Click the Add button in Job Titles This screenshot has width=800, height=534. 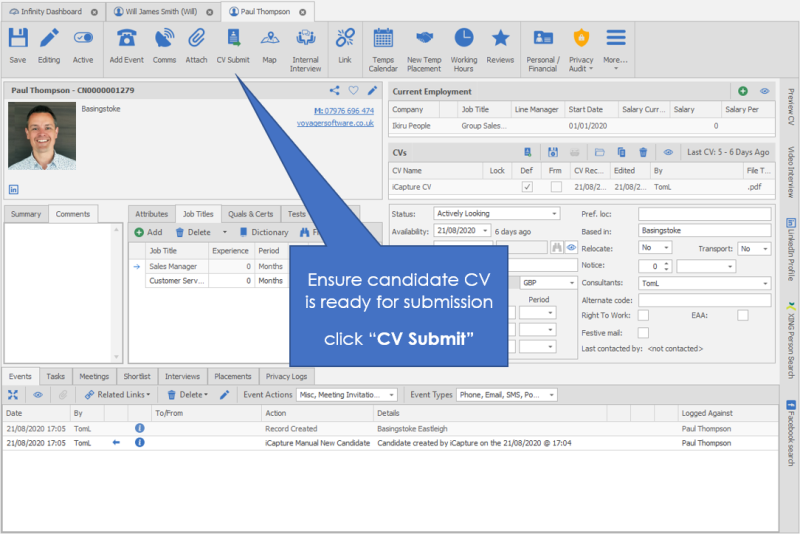pyautogui.click(x=148, y=232)
